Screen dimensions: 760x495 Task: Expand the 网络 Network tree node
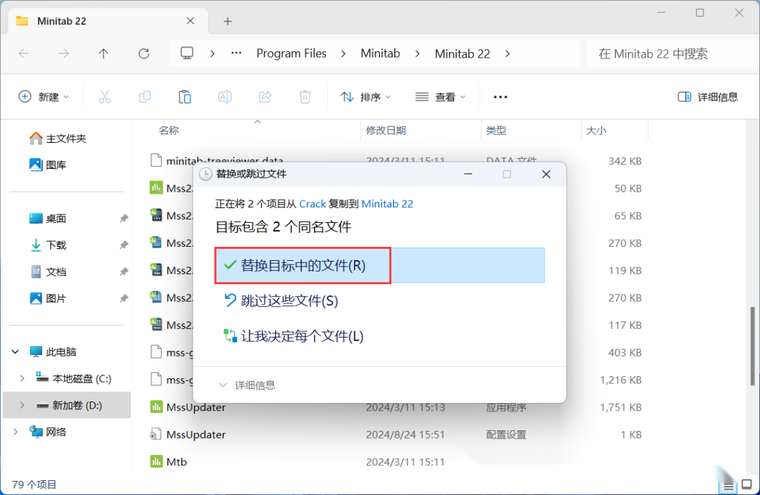click(x=15, y=431)
